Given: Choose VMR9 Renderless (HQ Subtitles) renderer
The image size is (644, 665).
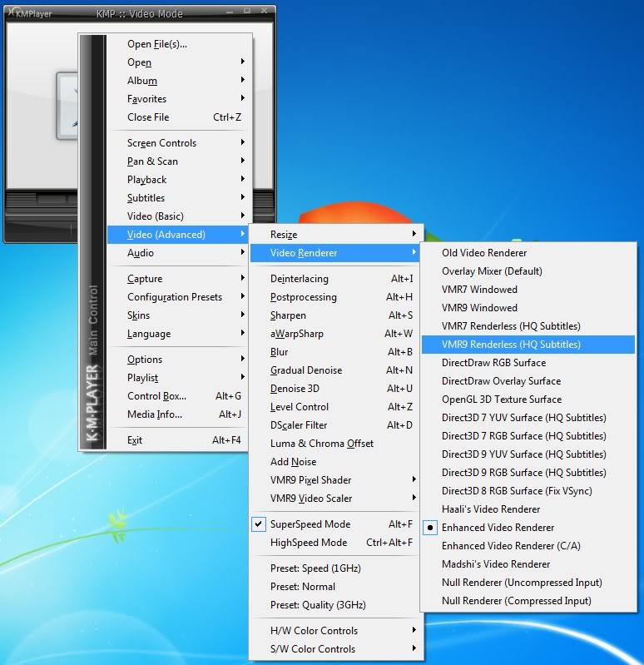Looking at the screenshot, I should point(528,345).
